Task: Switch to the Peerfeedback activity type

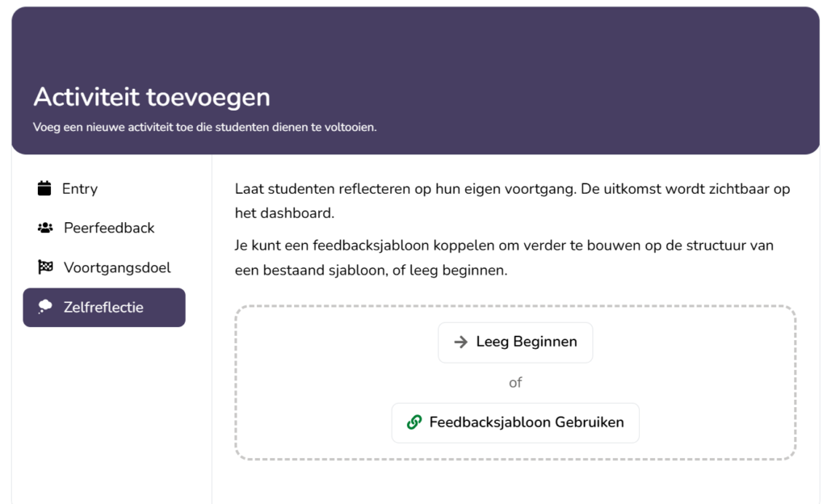Action: (x=104, y=228)
